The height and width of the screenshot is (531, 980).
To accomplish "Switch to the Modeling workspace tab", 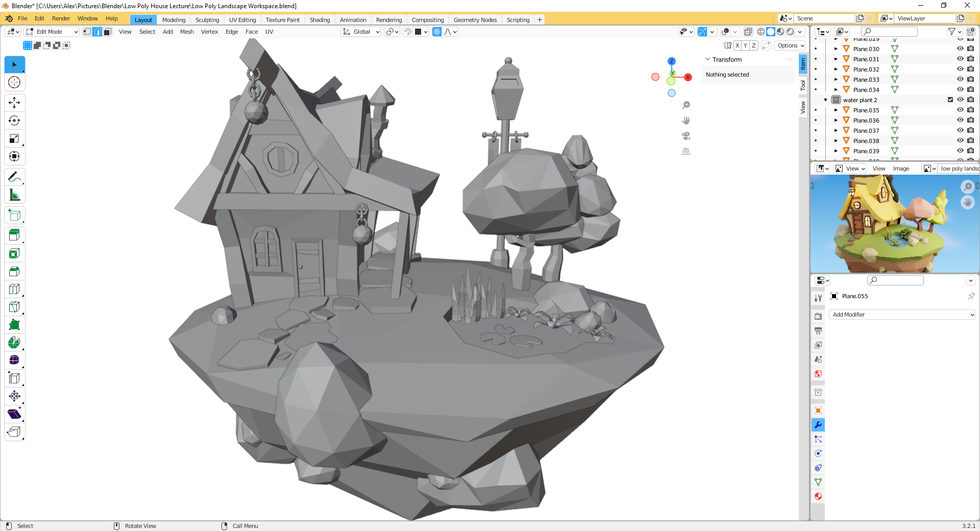I will [x=174, y=20].
